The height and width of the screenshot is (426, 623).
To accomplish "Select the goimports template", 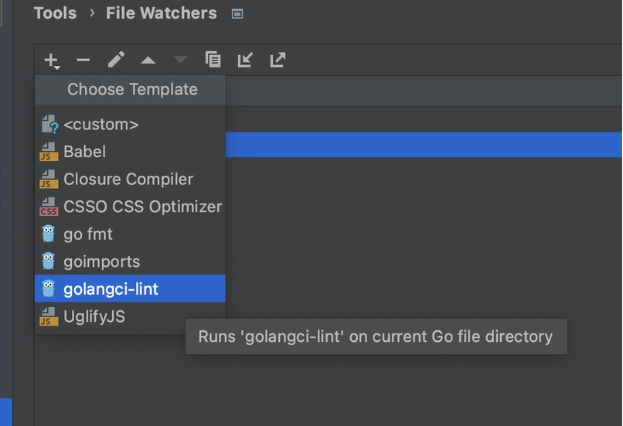I will click(101, 261).
